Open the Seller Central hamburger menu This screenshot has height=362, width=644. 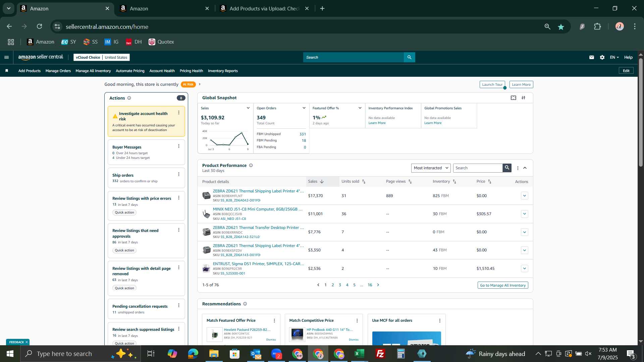pos(6,57)
